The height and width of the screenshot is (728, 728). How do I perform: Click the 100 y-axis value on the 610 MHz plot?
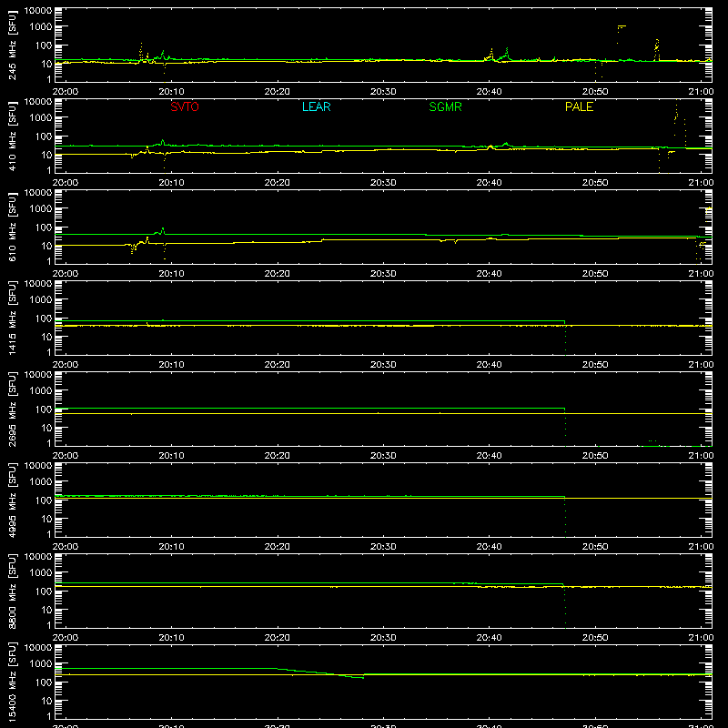tap(44, 227)
